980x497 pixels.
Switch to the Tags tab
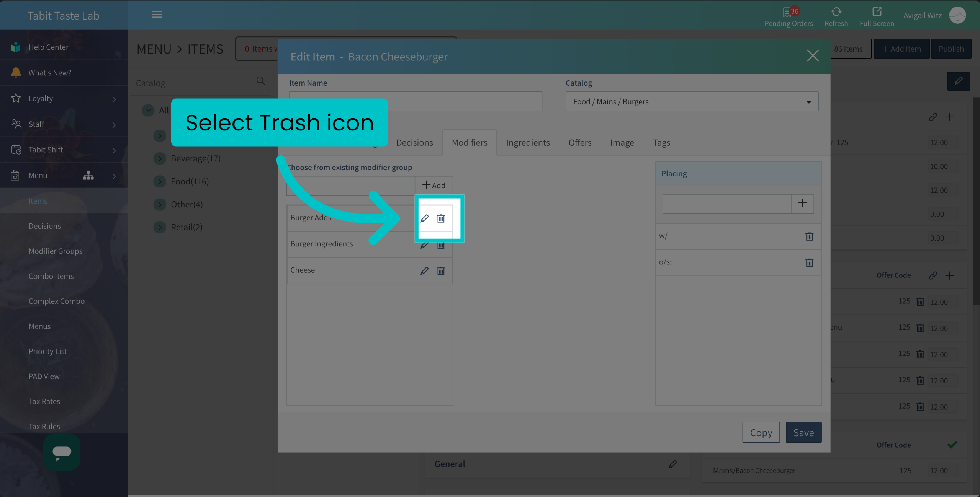pyautogui.click(x=661, y=143)
